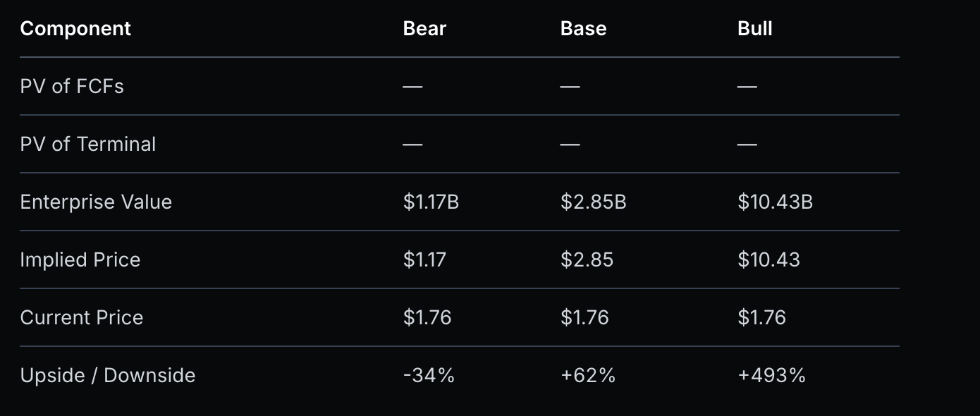
Task: Click the Enterprise Value row label
Action: click(x=96, y=202)
